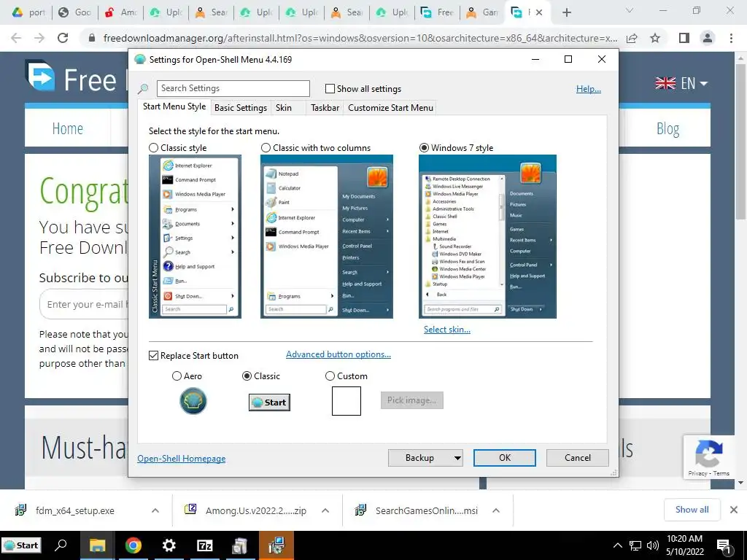Open the notification center icon
The image size is (747, 560).
[x=724, y=545]
